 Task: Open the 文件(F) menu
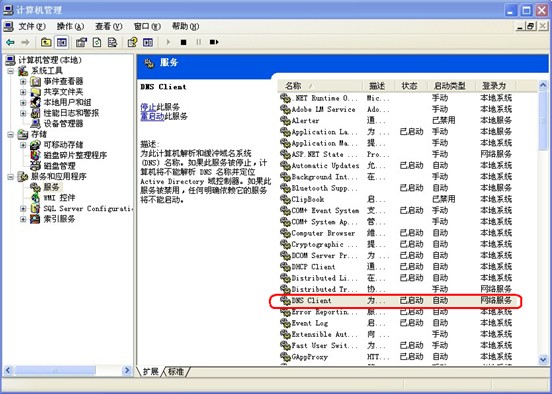point(32,26)
